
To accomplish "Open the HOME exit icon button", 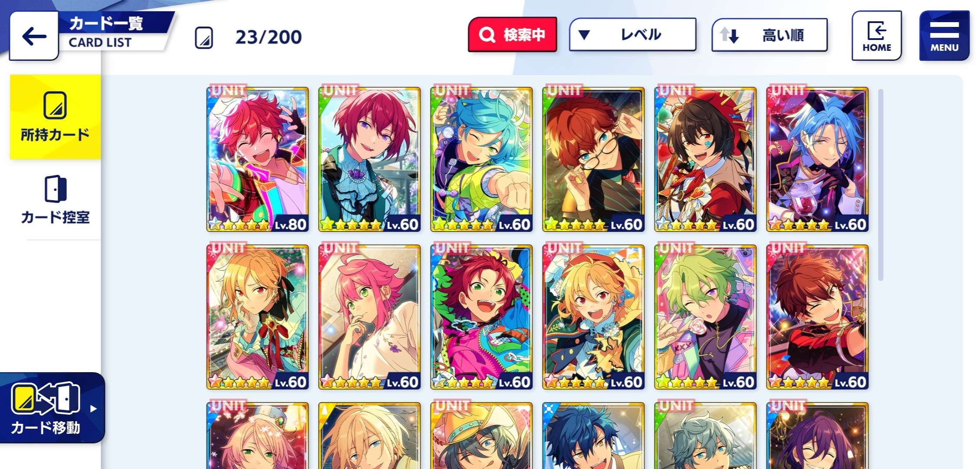I will pyautogui.click(x=877, y=36).
